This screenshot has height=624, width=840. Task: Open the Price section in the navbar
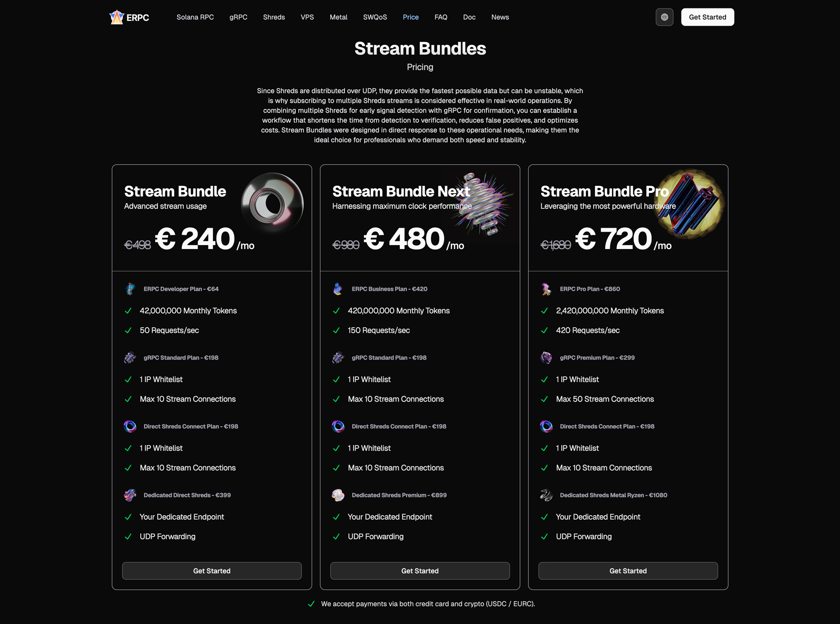click(410, 17)
